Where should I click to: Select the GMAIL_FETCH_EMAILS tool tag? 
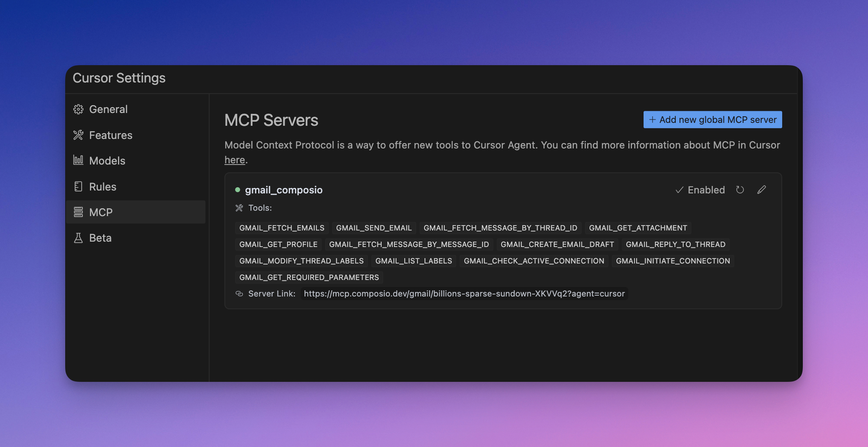click(282, 228)
